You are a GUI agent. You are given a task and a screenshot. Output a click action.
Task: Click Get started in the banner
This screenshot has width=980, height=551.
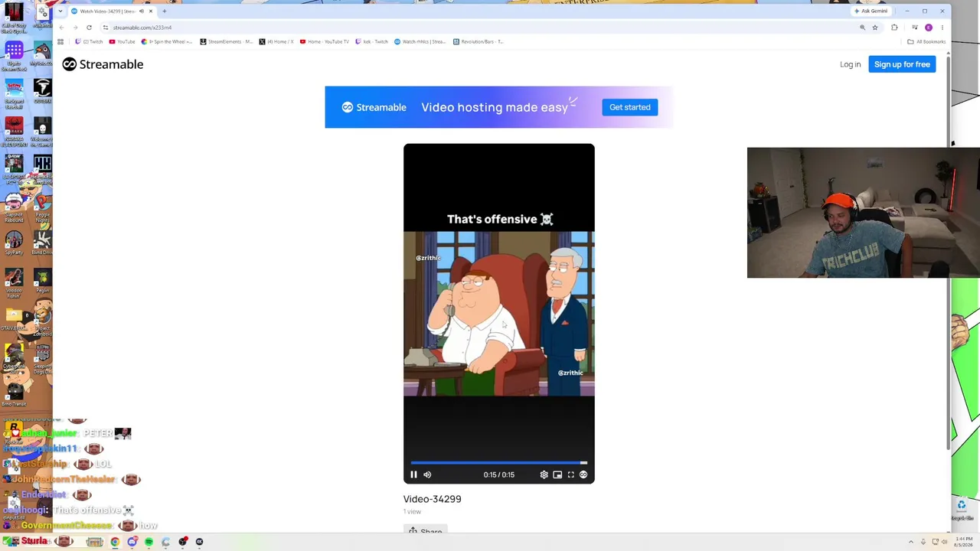point(629,107)
